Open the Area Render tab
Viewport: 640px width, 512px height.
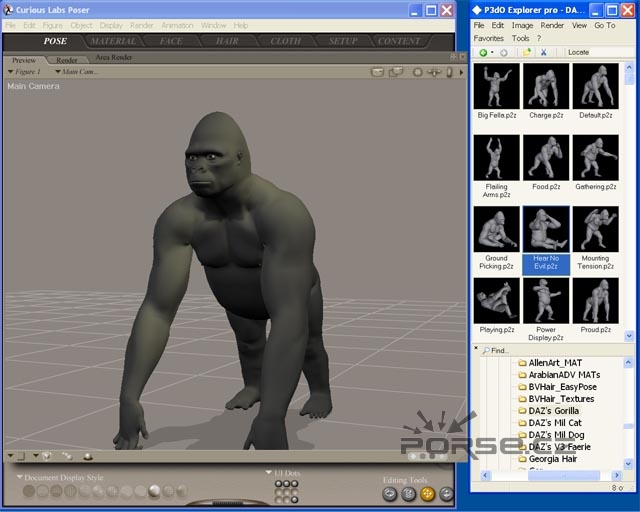[x=113, y=58]
